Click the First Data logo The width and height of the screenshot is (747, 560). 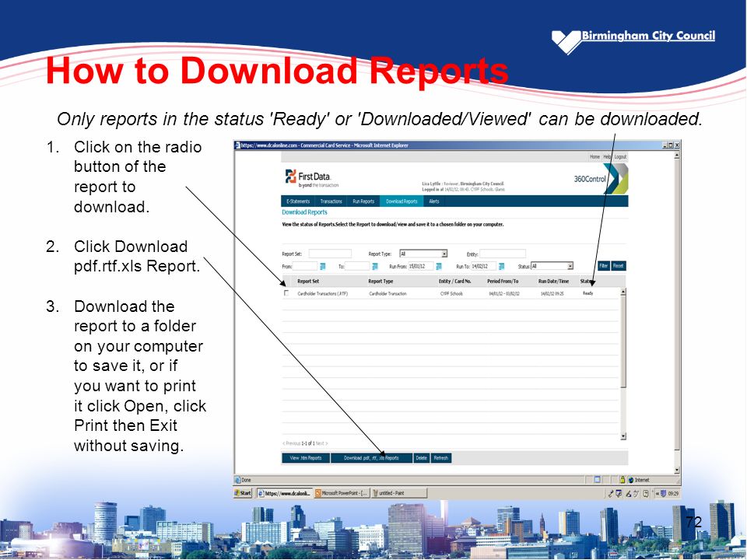pyautogui.click(x=311, y=179)
